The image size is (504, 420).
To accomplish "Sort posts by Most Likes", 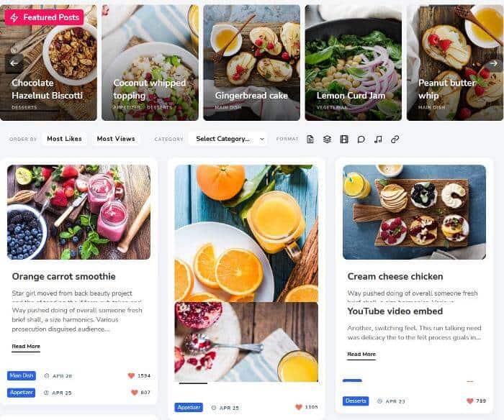I will (x=64, y=139).
